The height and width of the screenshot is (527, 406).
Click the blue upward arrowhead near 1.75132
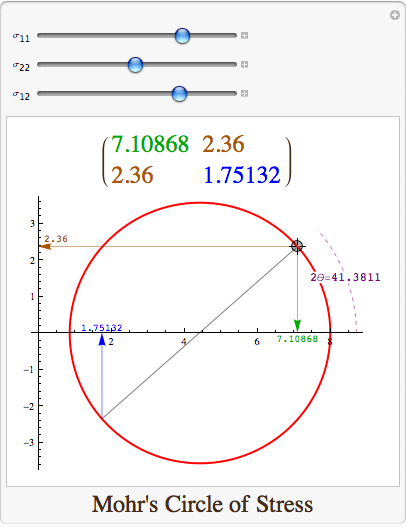(102, 339)
